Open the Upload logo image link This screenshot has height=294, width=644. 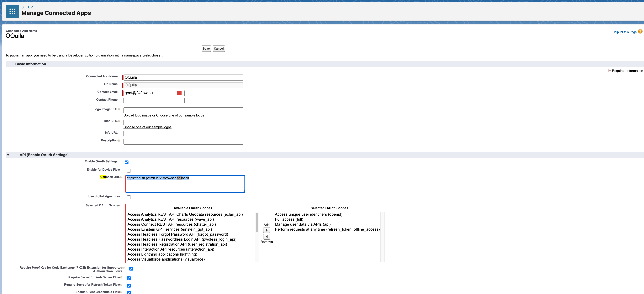coord(137,115)
